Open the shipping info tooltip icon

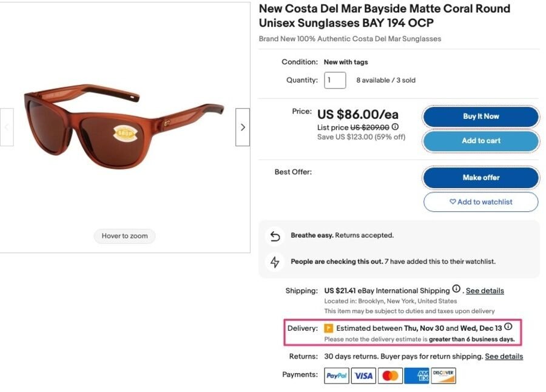(x=457, y=290)
